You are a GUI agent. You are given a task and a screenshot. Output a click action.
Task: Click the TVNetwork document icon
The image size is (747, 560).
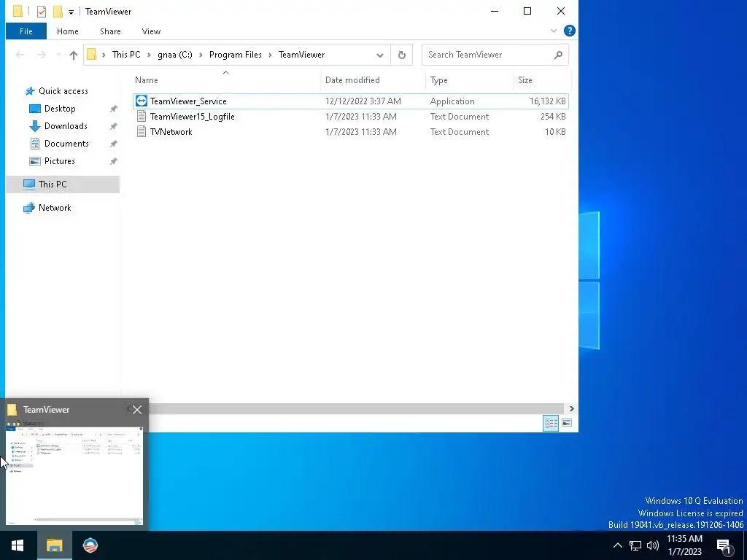(142, 131)
